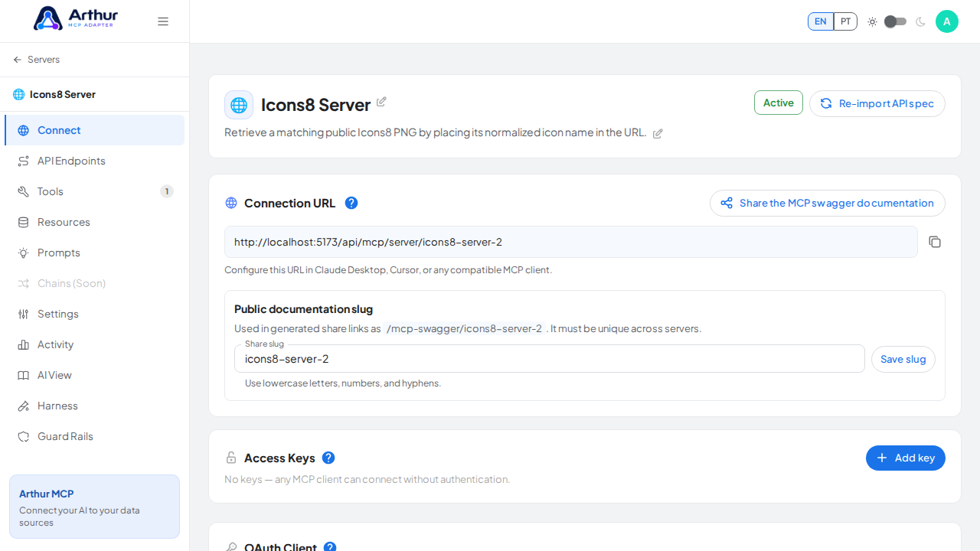The height and width of the screenshot is (551, 980).
Task: Edit the Icons8 Server name pencil icon
Action: click(x=381, y=102)
